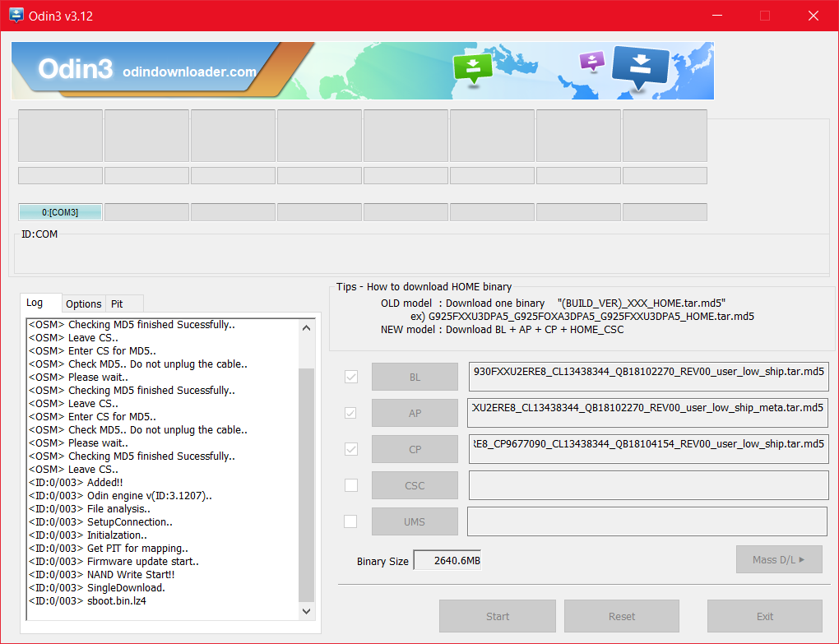Open the Mass D/L button
This screenshot has height=644, width=839.
[778, 560]
